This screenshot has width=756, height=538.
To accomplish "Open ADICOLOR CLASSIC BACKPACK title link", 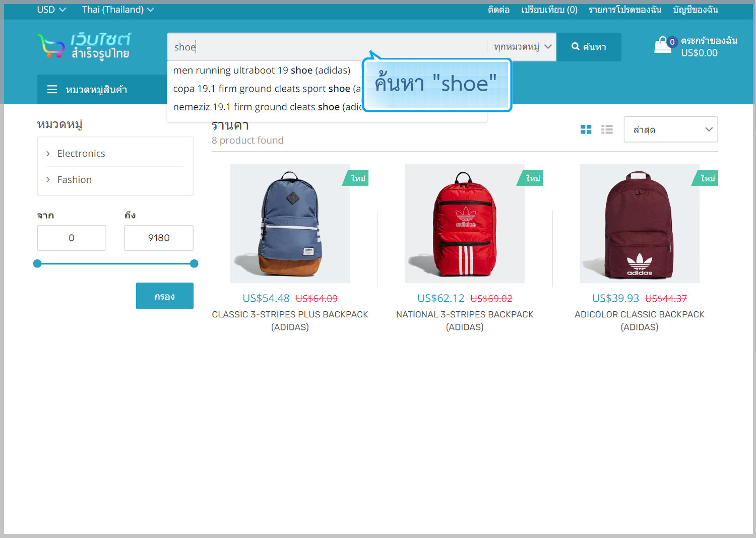I will pyautogui.click(x=640, y=321).
